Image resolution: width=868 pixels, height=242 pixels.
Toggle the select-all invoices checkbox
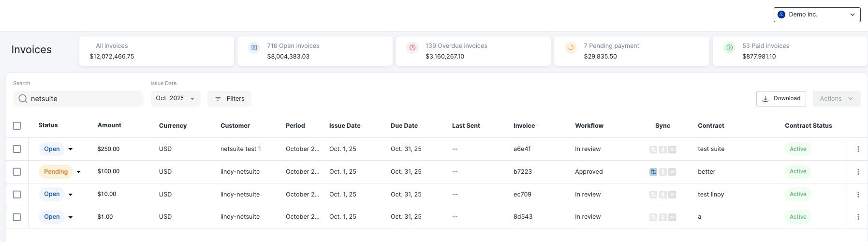pos(17,126)
